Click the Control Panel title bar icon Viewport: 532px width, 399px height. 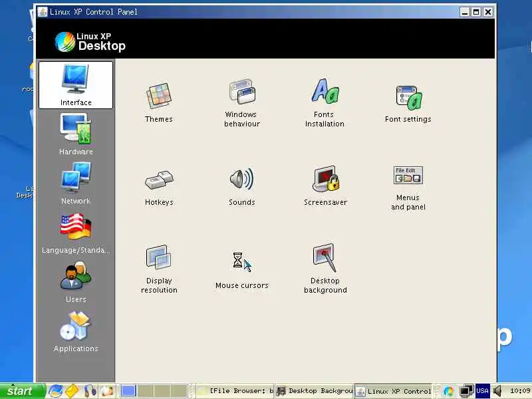[43, 11]
